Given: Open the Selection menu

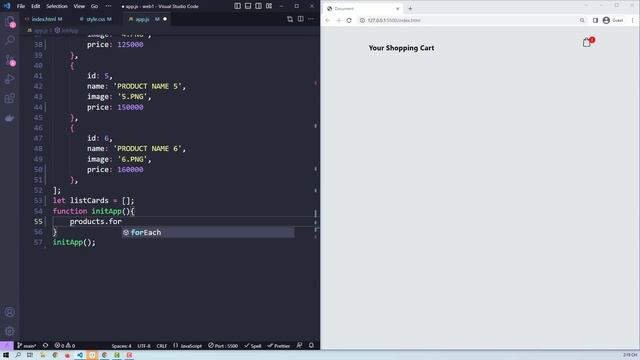Looking at the screenshot, I should coord(57,6).
